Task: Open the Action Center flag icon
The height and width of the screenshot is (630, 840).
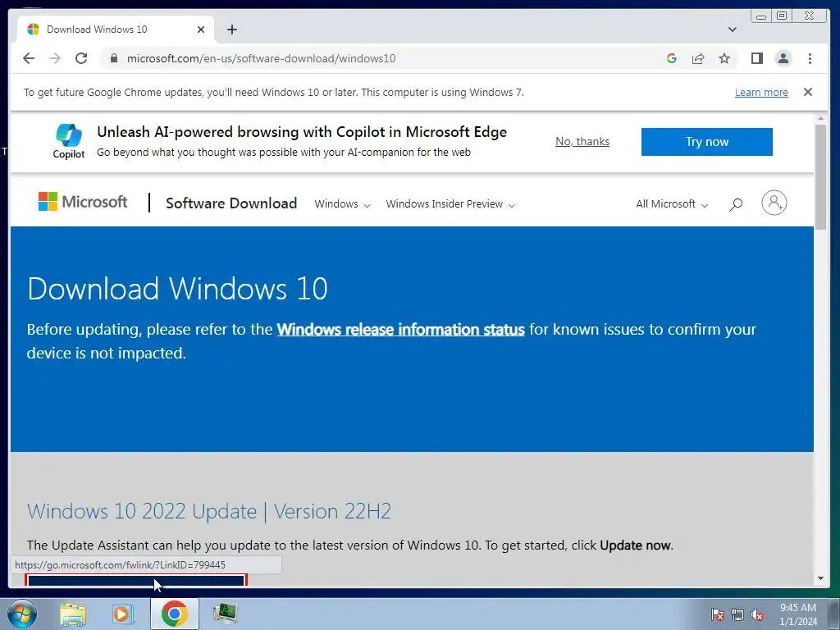Action: coord(717,614)
